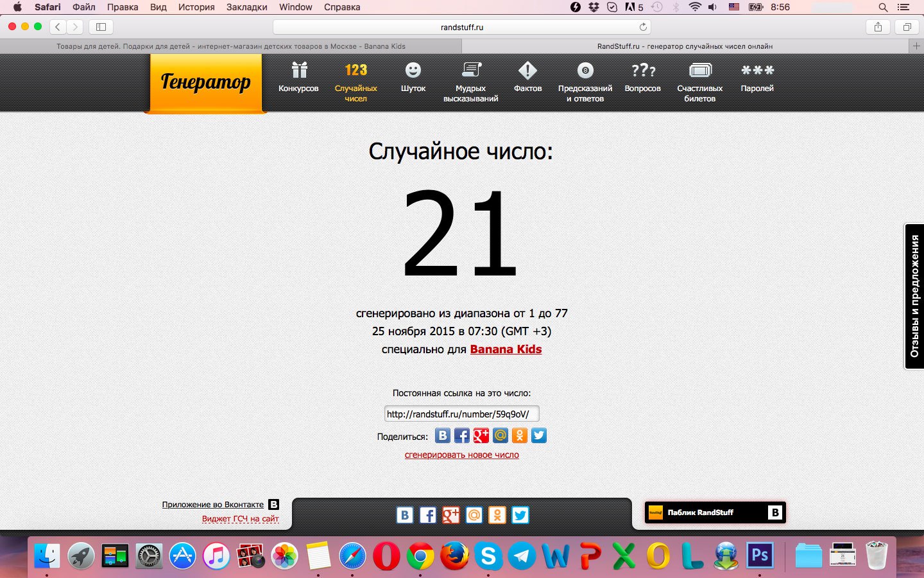Click the randstuff.ru address bar
The width and height of the screenshot is (924, 578).
[x=462, y=27]
